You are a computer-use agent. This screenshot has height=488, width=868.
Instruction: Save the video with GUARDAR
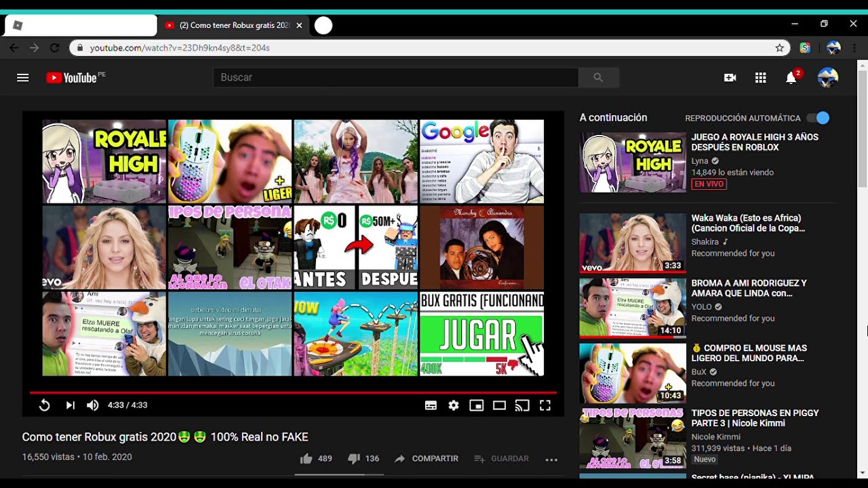(x=502, y=459)
